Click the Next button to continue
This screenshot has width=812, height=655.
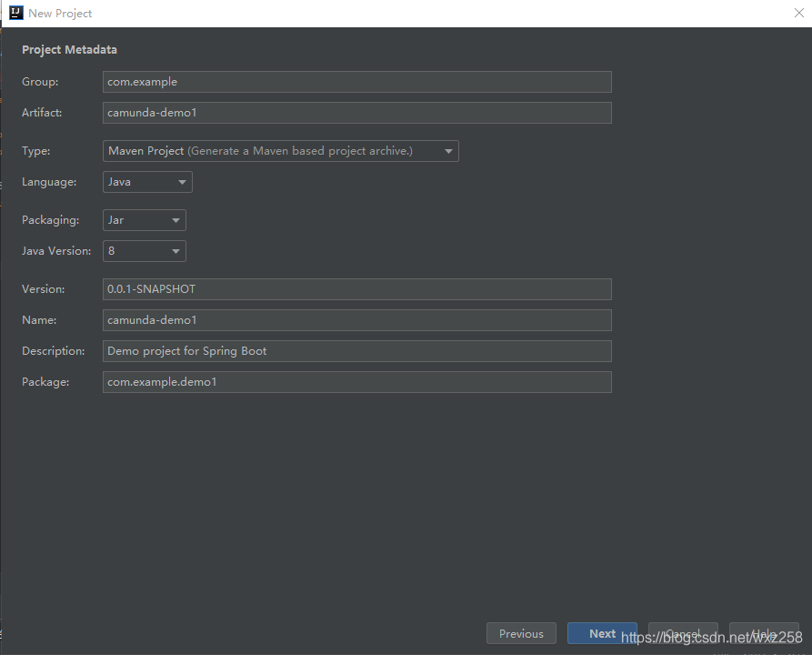click(x=602, y=633)
